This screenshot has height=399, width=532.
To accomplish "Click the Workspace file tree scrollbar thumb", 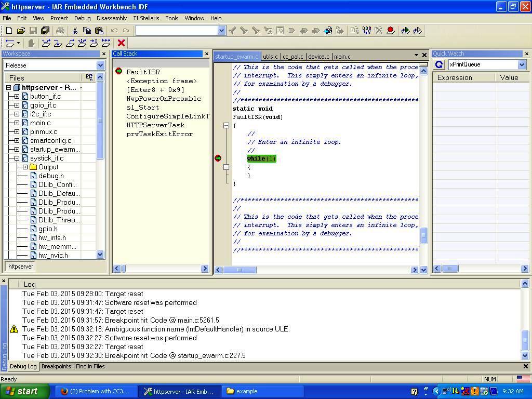I will 100,121.
